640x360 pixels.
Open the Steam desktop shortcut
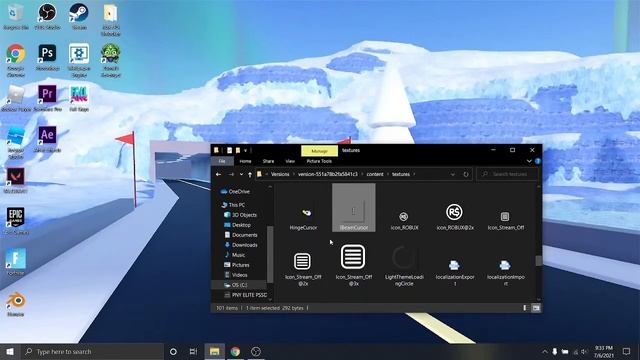tap(79, 17)
